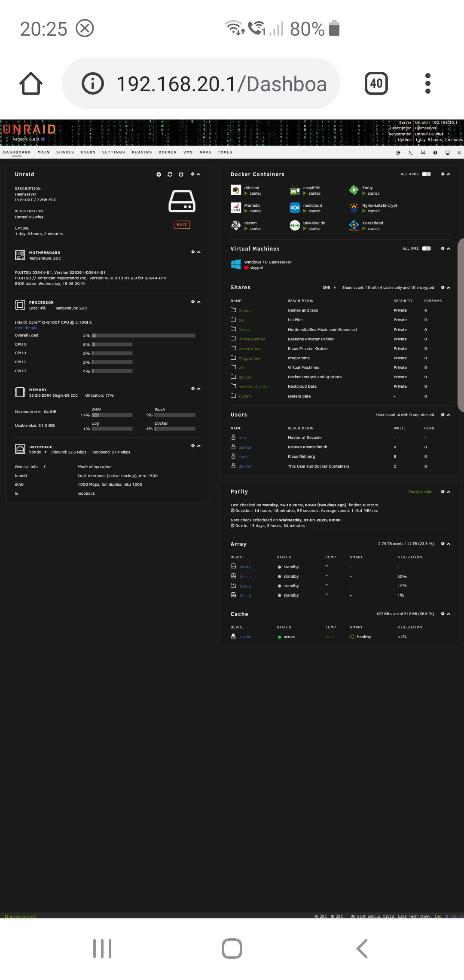Toggle the All Apps switch
The width and height of the screenshot is (464, 980).
click(x=426, y=174)
